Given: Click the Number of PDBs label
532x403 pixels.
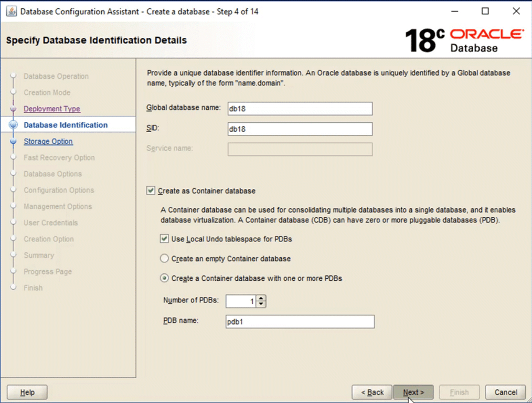Looking at the screenshot, I should click(191, 300).
